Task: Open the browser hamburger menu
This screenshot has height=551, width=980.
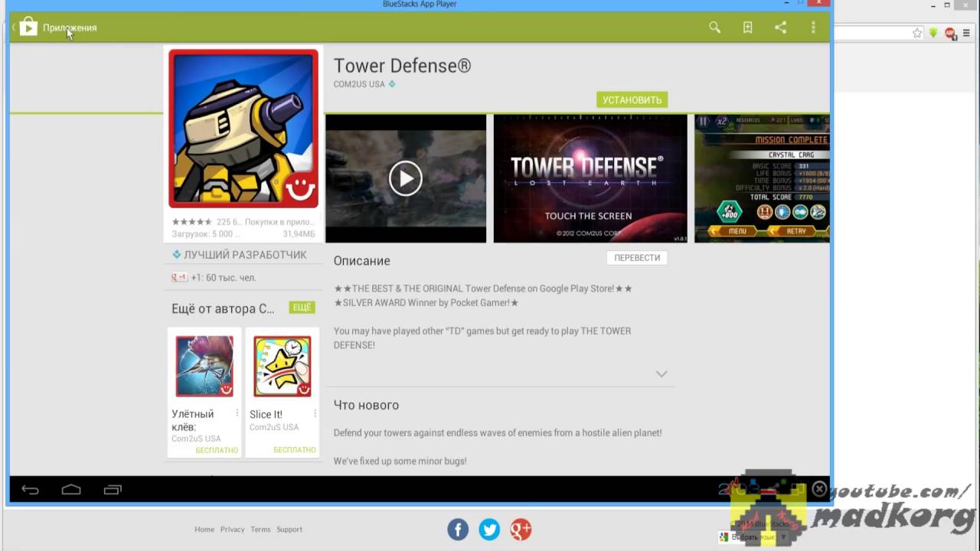Action: click(966, 33)
